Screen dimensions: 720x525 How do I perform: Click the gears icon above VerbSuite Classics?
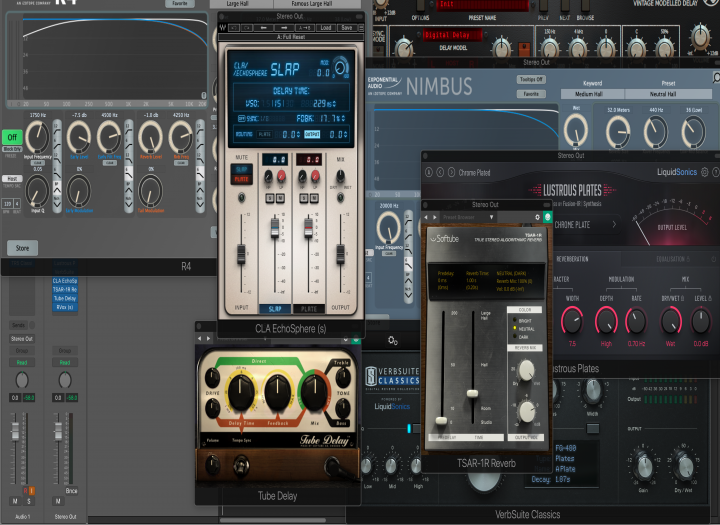tap(393, 340)
